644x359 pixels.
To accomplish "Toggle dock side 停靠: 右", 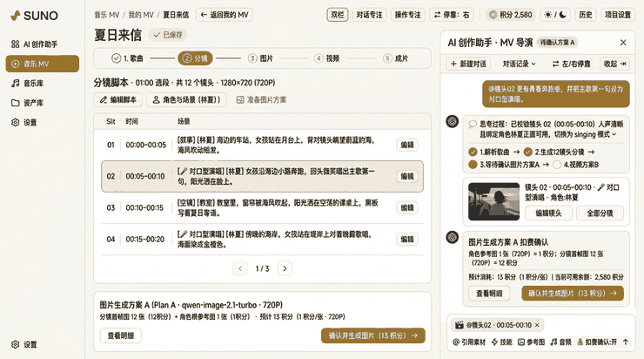I will (x=452, y=15).
